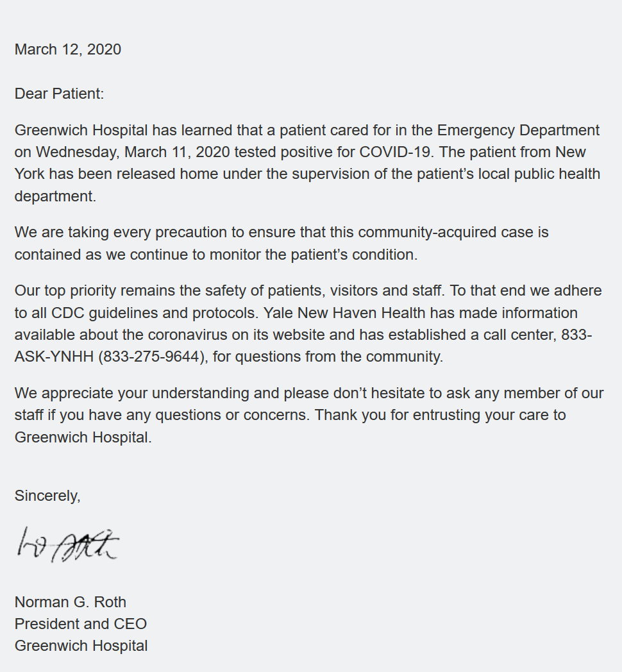Click the 'Yale New Haven Health' text
Screen dimensions: 622x672
[344, 313]
